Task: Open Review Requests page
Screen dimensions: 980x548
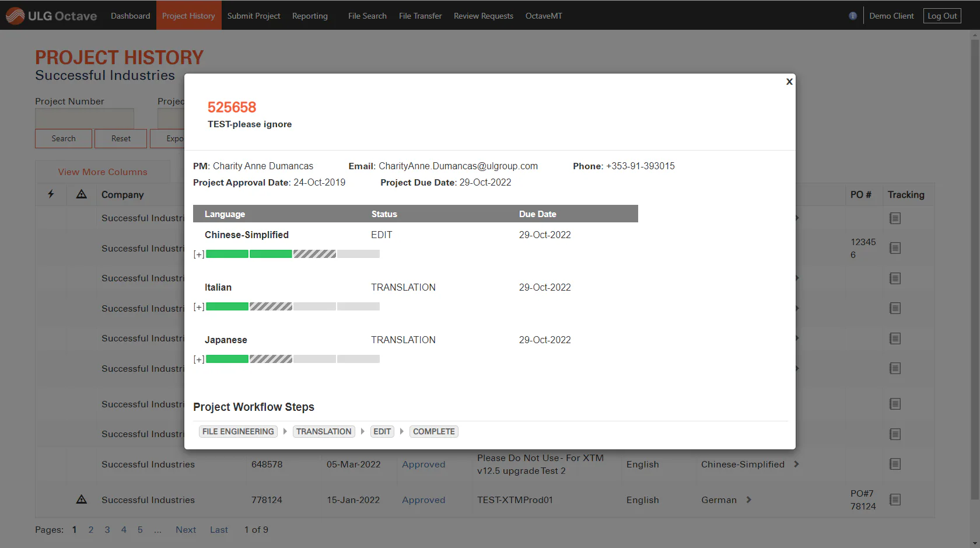Action: click(x=484, y=16)
